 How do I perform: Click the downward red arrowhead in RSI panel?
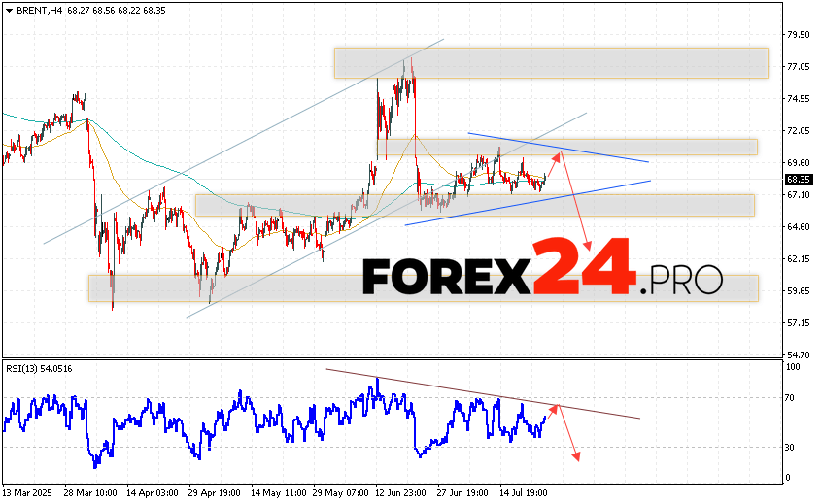pyautogui.click(x=576, y=454)
